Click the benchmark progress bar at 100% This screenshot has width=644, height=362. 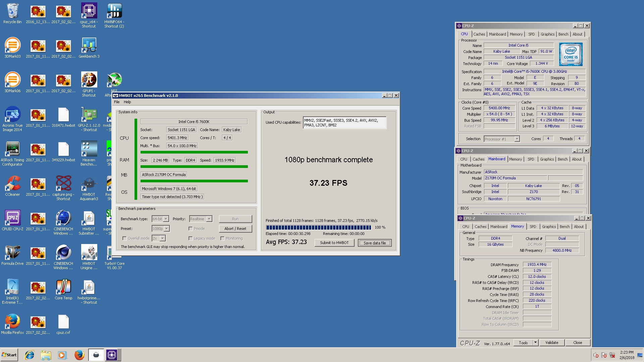coord(318,227)
